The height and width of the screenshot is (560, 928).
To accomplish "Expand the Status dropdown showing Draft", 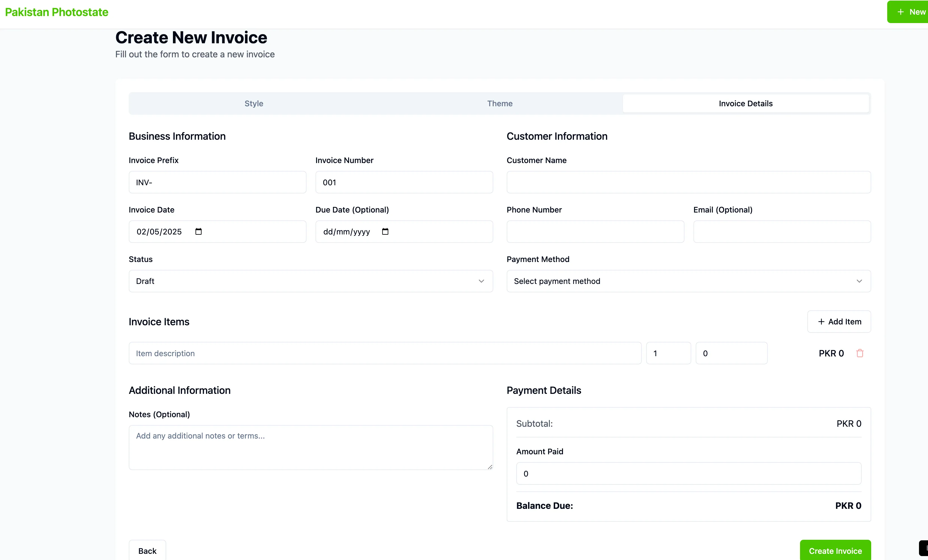I will [311, 281].
